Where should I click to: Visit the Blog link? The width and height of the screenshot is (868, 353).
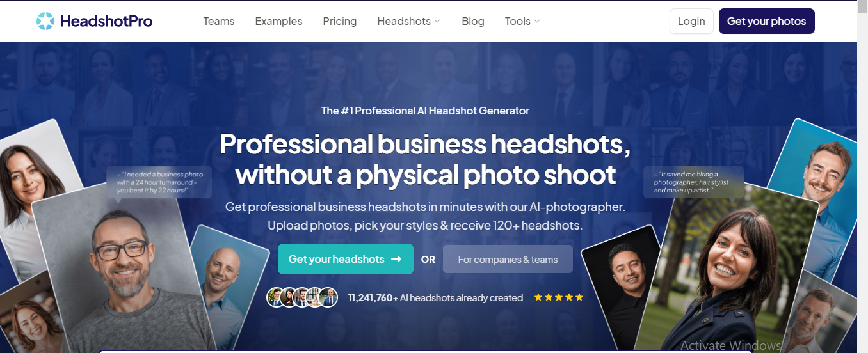(x=473, y=21)
